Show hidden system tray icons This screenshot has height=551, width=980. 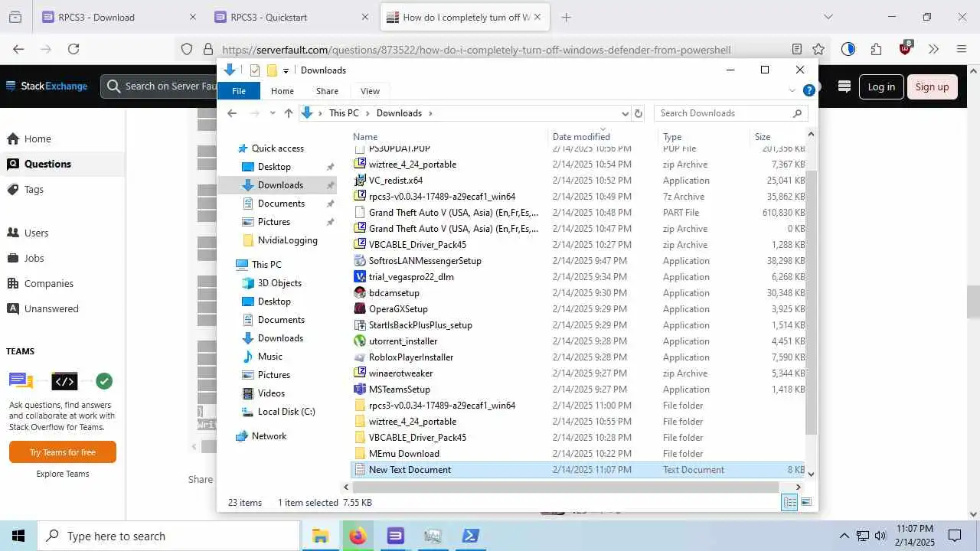point(844,536)
